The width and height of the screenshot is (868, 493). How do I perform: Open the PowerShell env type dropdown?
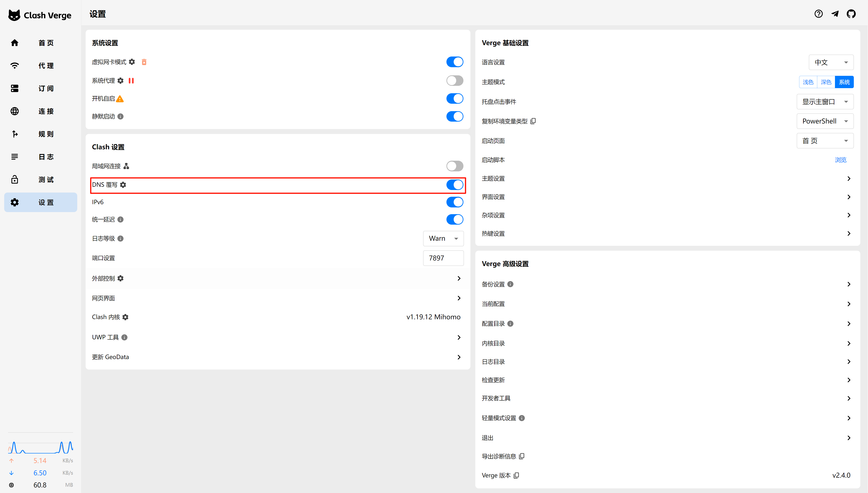point(825,121)
